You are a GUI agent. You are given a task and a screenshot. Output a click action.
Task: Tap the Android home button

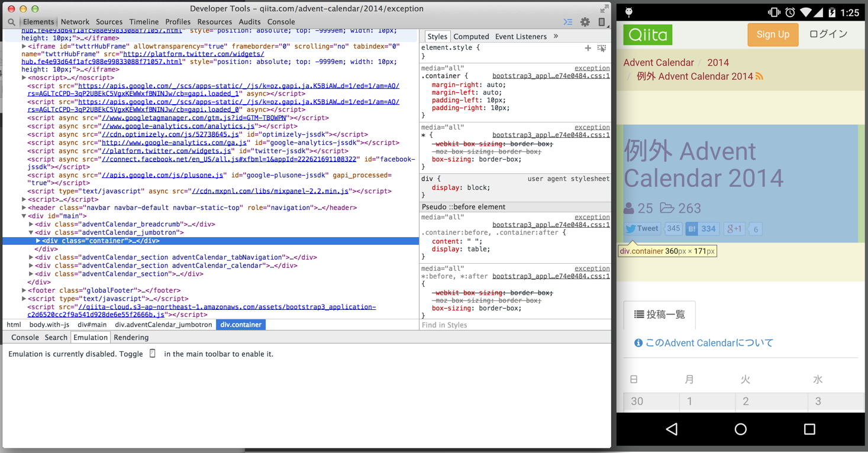point(741,429)
